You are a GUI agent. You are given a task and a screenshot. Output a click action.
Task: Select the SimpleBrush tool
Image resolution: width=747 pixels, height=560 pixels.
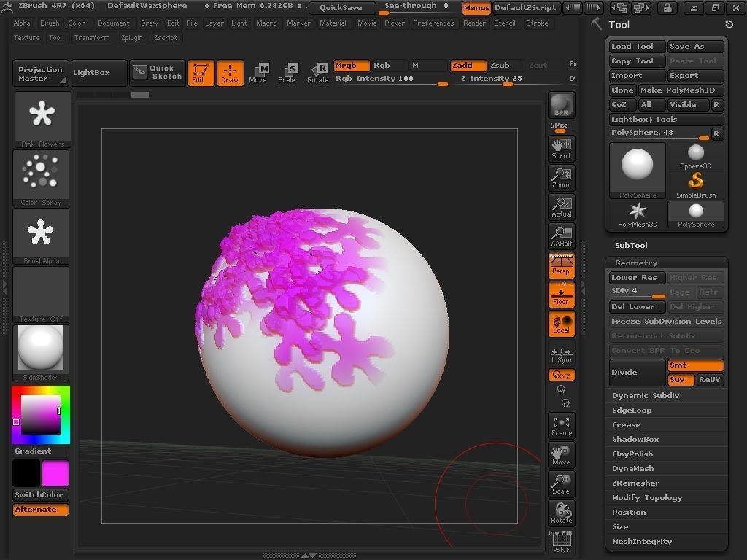click(695, 185)
